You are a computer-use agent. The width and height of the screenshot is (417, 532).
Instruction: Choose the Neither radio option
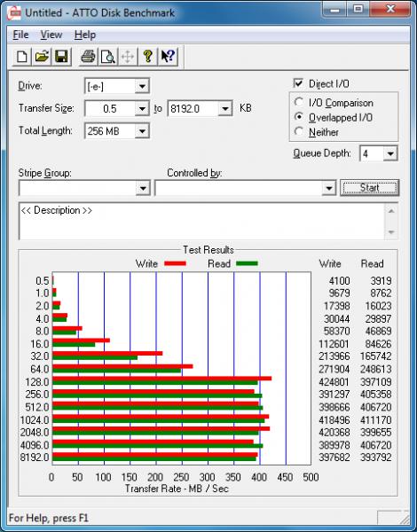pos(299,131)
